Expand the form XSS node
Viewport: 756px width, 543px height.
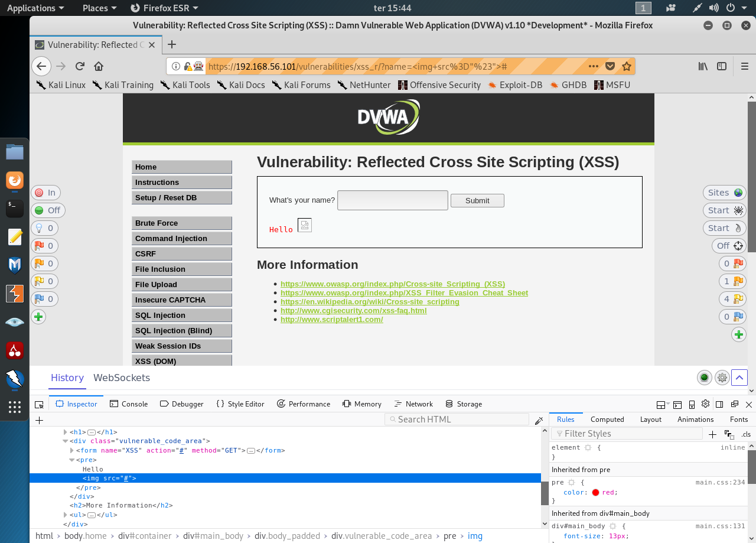click(x=72, y=450)
